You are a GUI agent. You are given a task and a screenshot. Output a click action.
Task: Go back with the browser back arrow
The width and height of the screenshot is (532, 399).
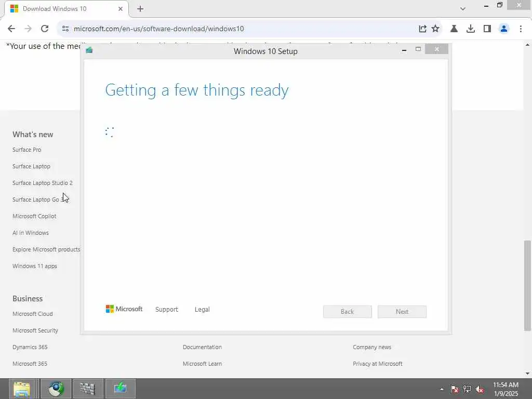pos(11,29)
